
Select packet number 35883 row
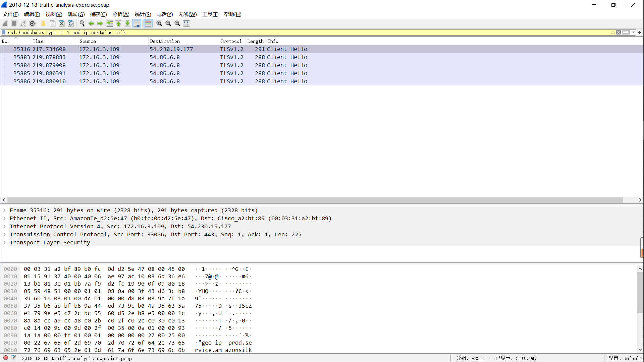(322, 57)
